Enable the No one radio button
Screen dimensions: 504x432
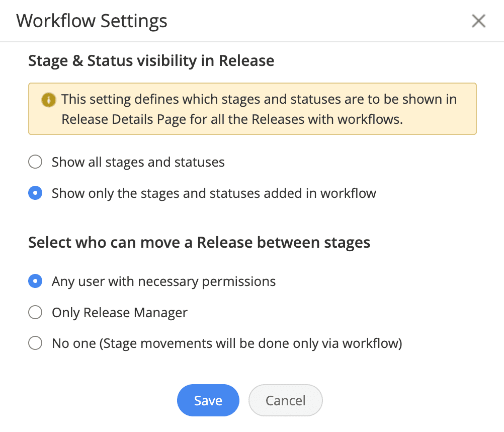(x=35, y=344)
